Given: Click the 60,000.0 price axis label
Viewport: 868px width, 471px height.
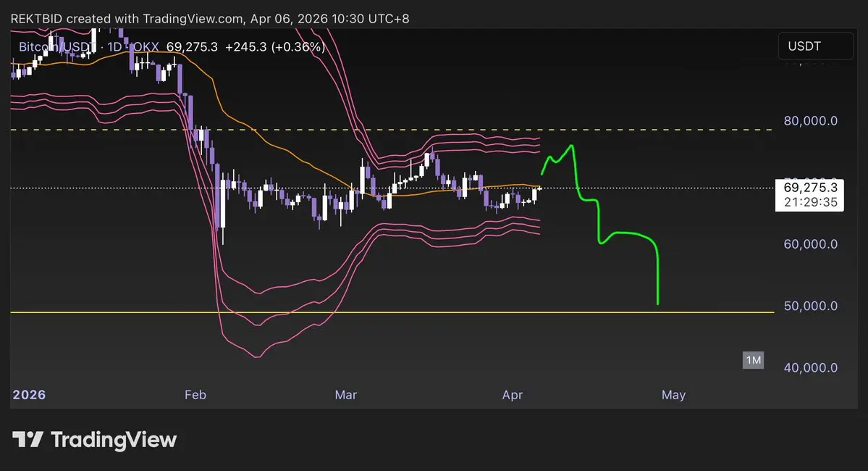Looking at the screenshot, I should pos(810,244).
